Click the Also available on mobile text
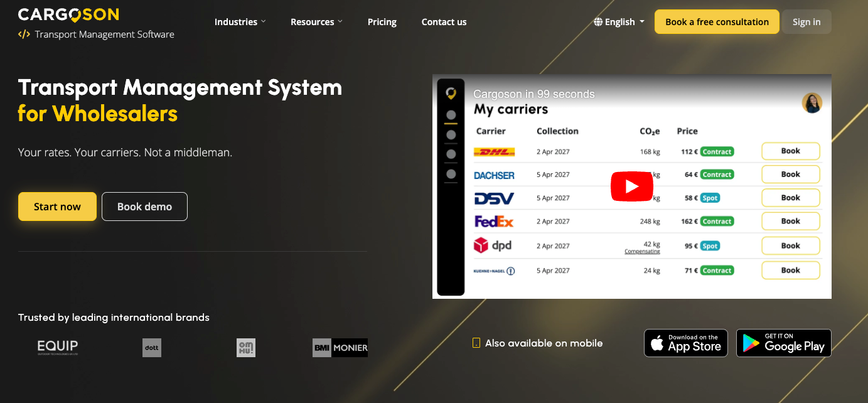 [544, 343]
